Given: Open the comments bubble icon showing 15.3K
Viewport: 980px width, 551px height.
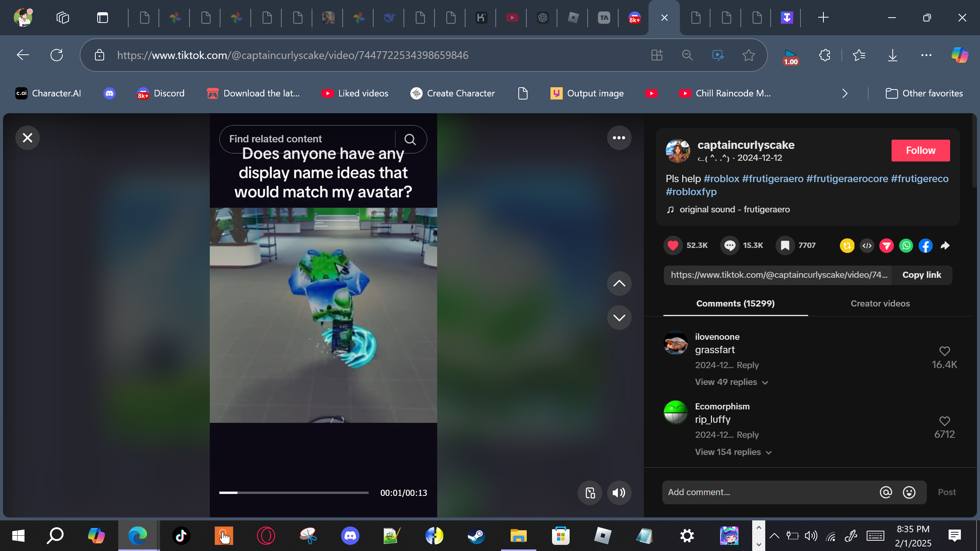Looking at the screenshot, I should [x=730, y=245].
